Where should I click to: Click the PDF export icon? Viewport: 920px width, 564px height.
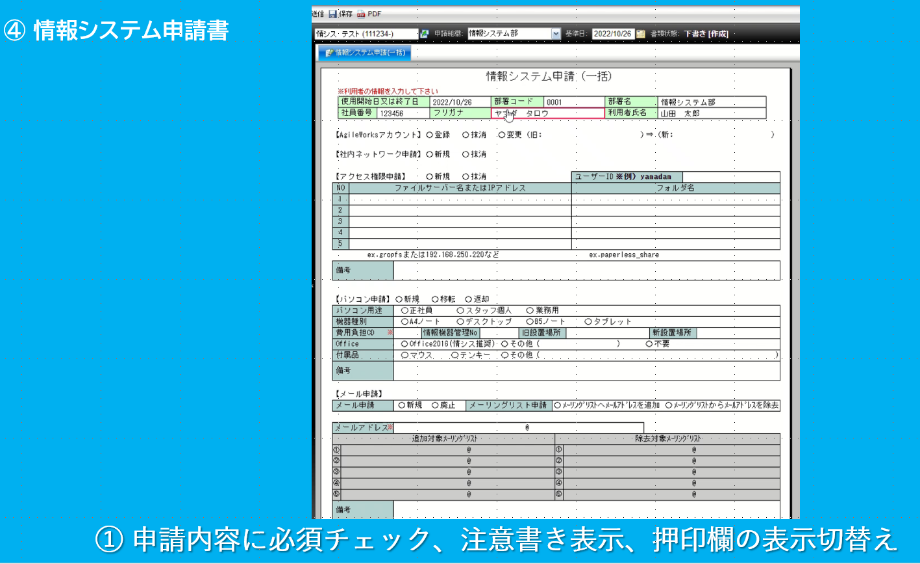[x=360, y=13]
